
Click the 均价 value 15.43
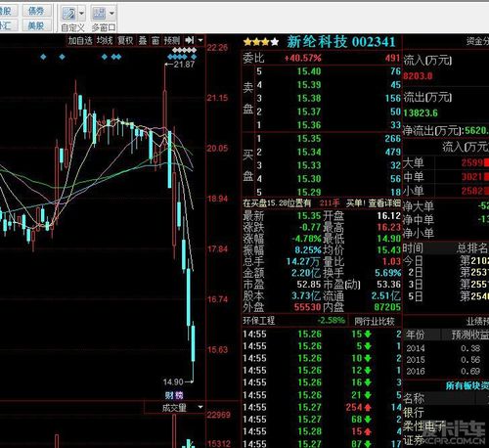tap(388, 250)
